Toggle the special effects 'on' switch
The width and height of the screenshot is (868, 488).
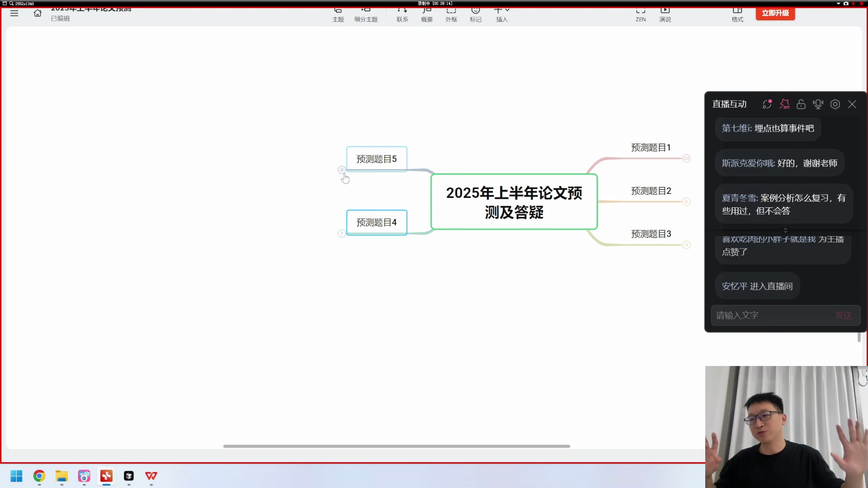pyautogui.click(x=785, y=104)
